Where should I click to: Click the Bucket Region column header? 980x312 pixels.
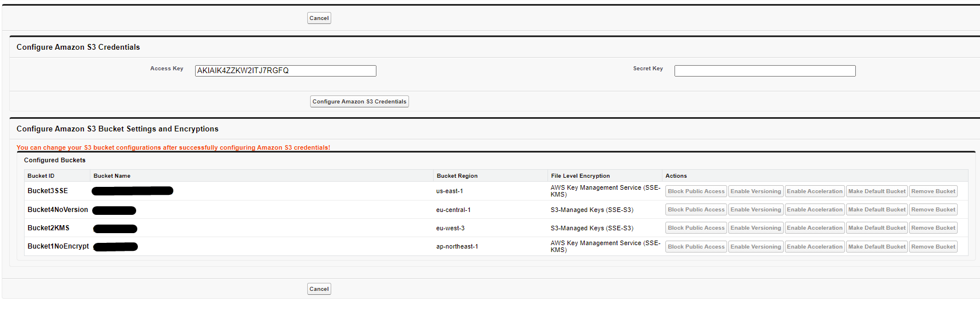click(457, 176)
